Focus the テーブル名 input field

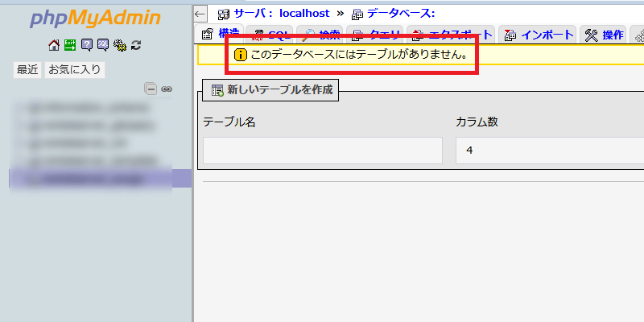323,151
